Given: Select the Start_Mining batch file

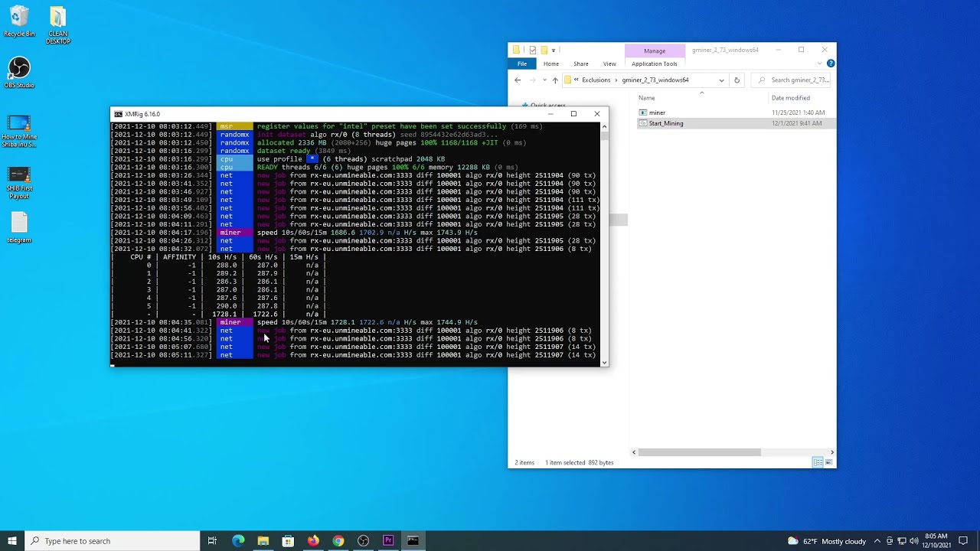Looking at the screenshot, I should 665,123.
